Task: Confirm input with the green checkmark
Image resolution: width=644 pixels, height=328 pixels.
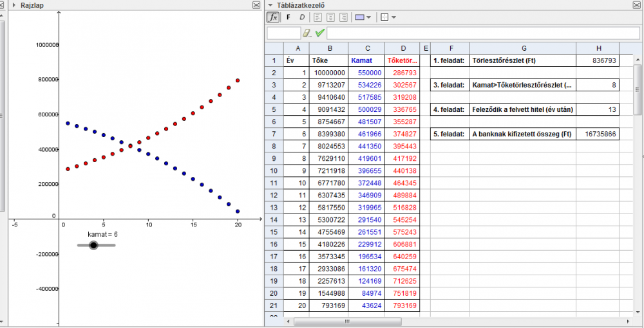Action: (x=319, y=33)
